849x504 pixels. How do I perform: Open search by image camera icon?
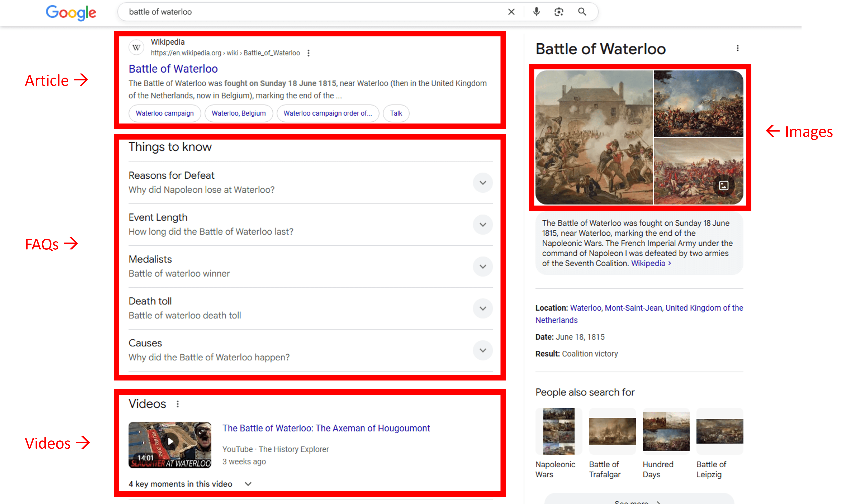[558, 12]
